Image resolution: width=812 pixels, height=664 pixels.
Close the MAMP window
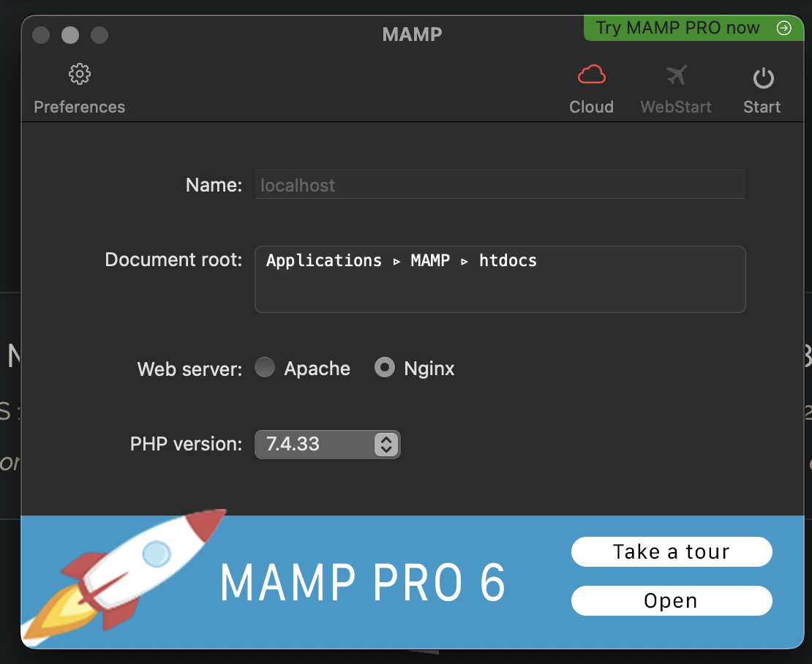[41, 35]
